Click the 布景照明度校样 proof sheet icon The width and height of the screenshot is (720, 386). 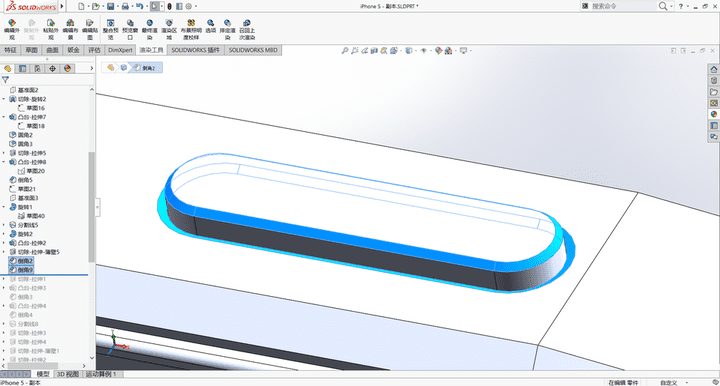191,22
